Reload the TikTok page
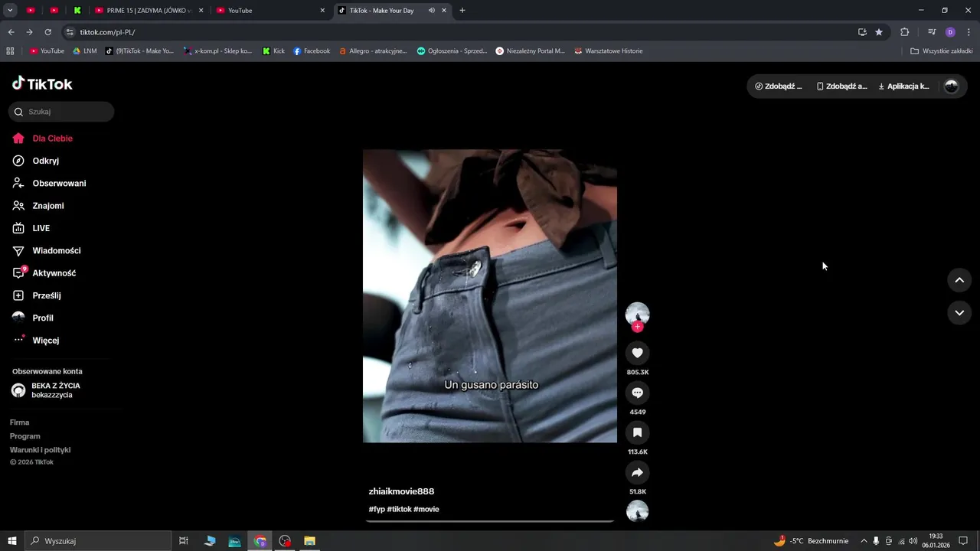 pyautogui.click(x=47, y=32)
